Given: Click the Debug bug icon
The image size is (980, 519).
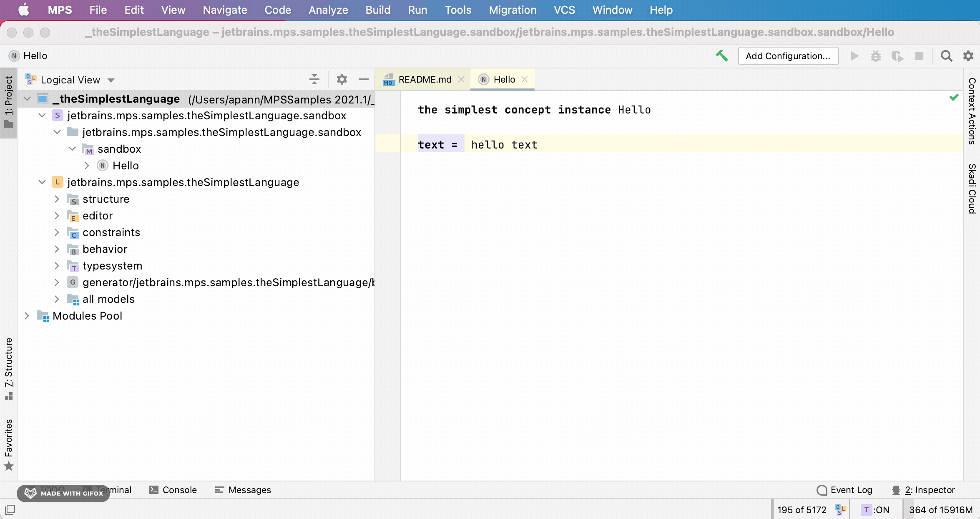Looking at the screenshot, I should [x=876, y=56].
